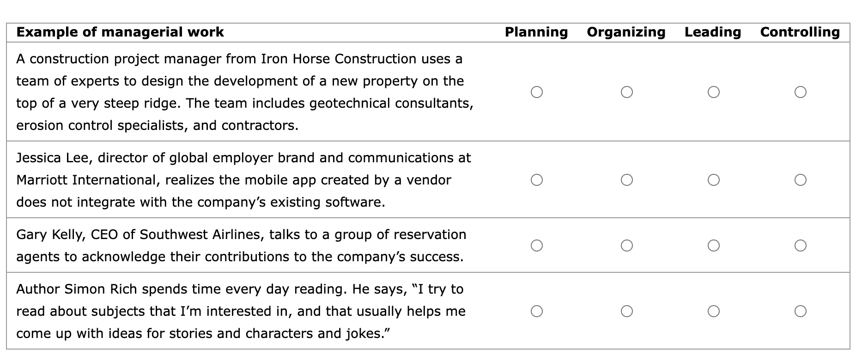This screenshot has height=356, width=868.
Task: Click the Controlling column header
Action: [x=800, y=32]
